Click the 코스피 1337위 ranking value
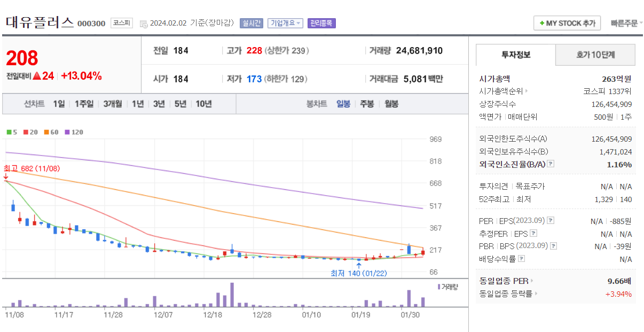Image resolution: width=644 pixels, height=332 pixels. click(x=608, y=91)
